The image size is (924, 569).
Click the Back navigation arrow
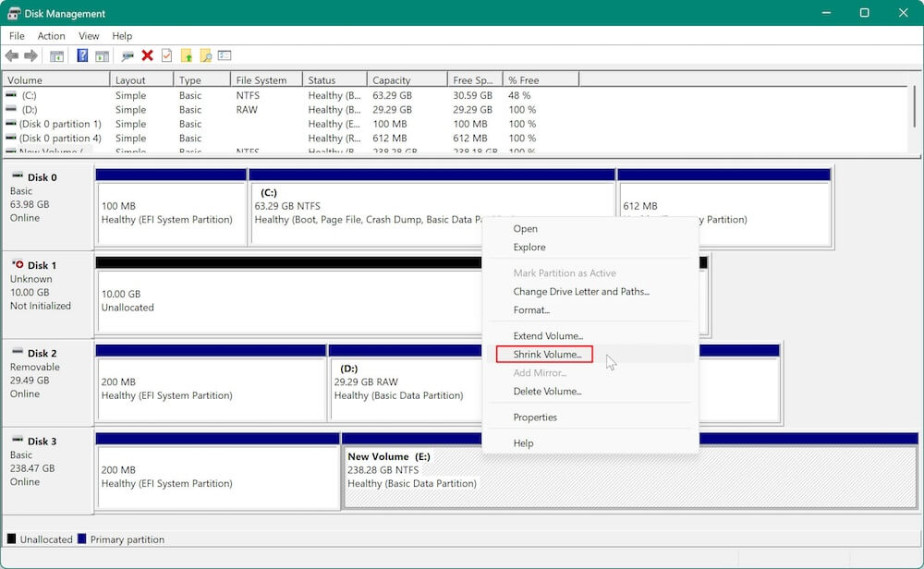[13, 55]
